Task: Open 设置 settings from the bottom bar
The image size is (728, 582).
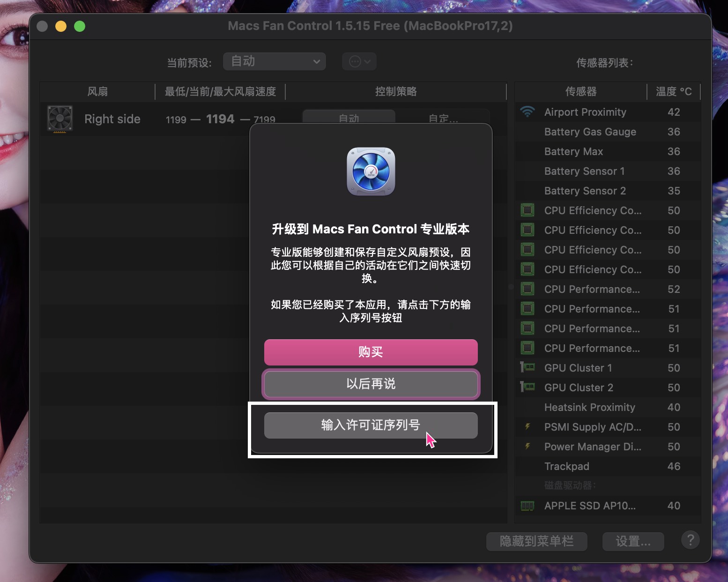Action: click(x=633, y=541)
